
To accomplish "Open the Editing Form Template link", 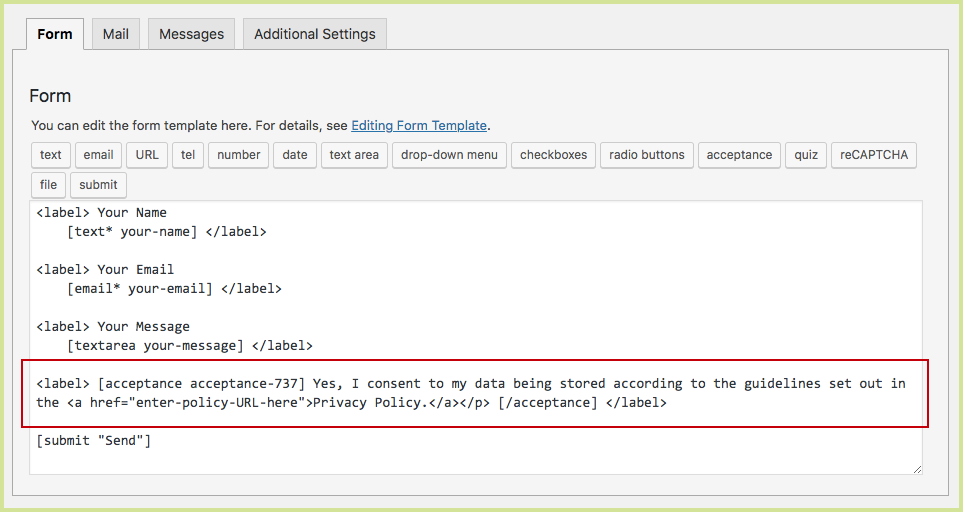I will click(418, 126).
